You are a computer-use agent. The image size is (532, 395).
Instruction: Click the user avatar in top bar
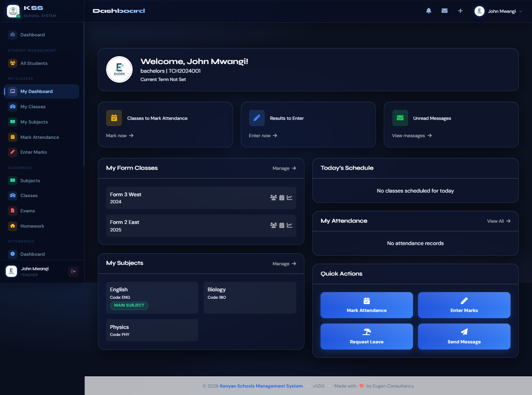click(479, 11)
